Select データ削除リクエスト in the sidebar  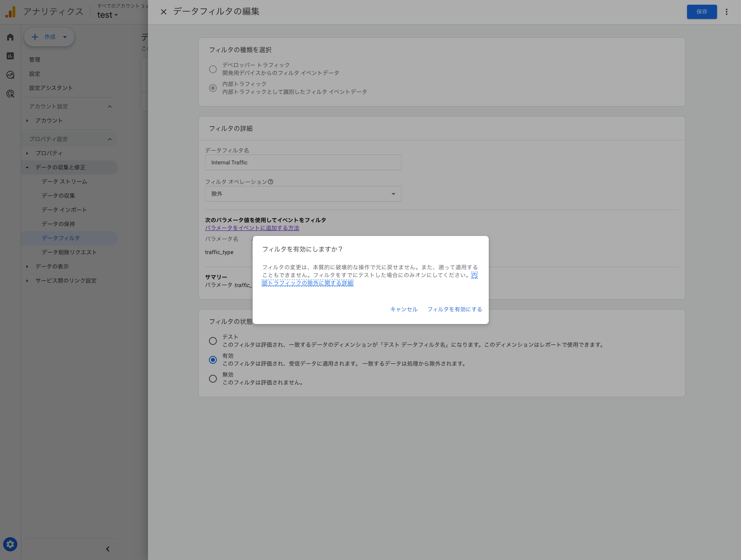68,252
